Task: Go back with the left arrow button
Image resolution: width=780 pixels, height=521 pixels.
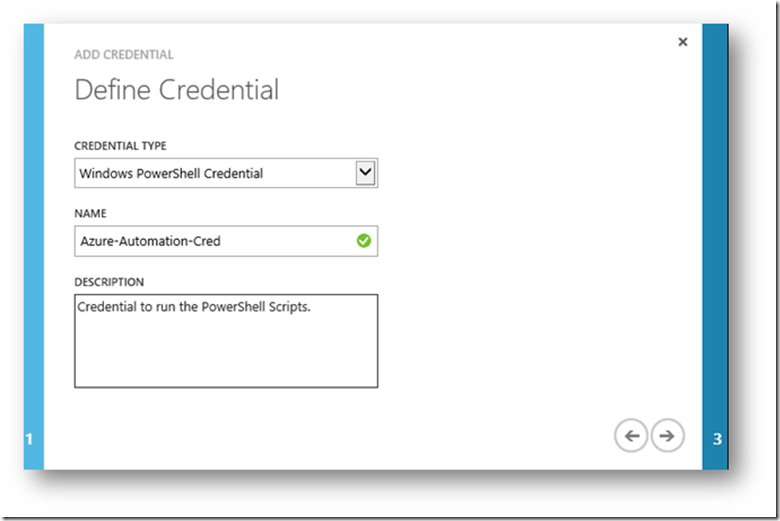Action: [x=631, y=435]
